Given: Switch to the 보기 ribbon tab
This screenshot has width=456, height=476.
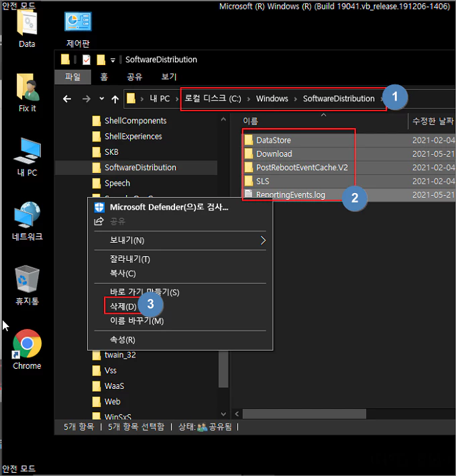Looking at the screenshot, I should click(x=169, y=77).
